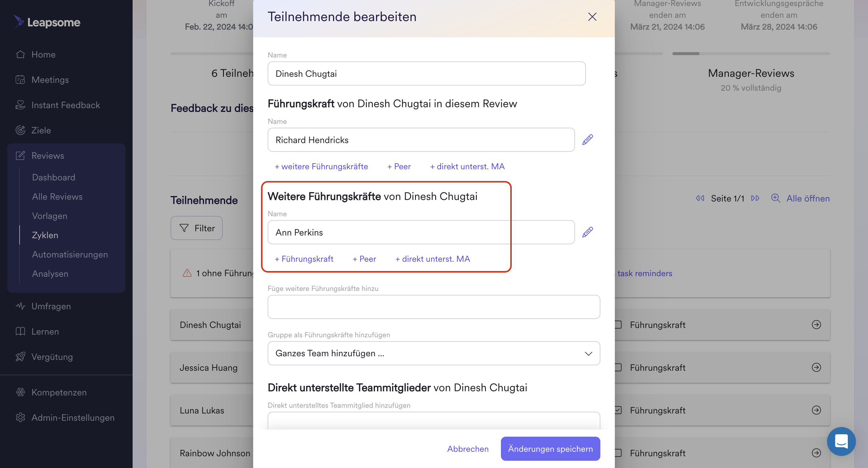Collapse the Reviews sidebar section
This screenshot has height=468, width=868.
coord(48,156)
